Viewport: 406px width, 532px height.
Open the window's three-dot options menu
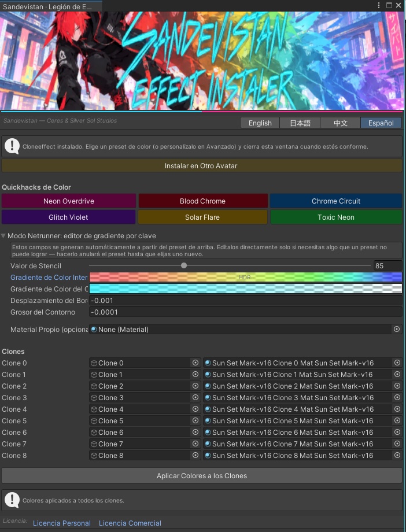pyautogui.click(x=379, y=5)
